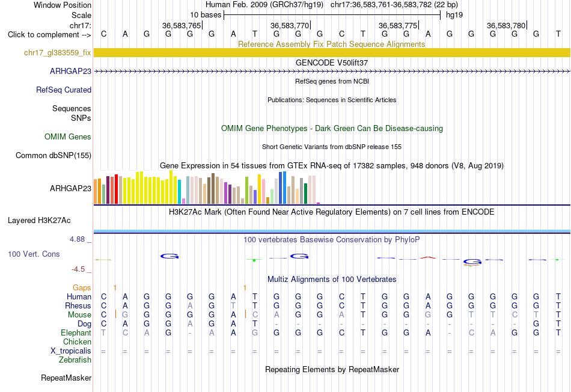This screenshot has width=571, height=392.
Task: Click the 100 Vert. Cons label
Action: pyautogui.click(x=34, y=254)
